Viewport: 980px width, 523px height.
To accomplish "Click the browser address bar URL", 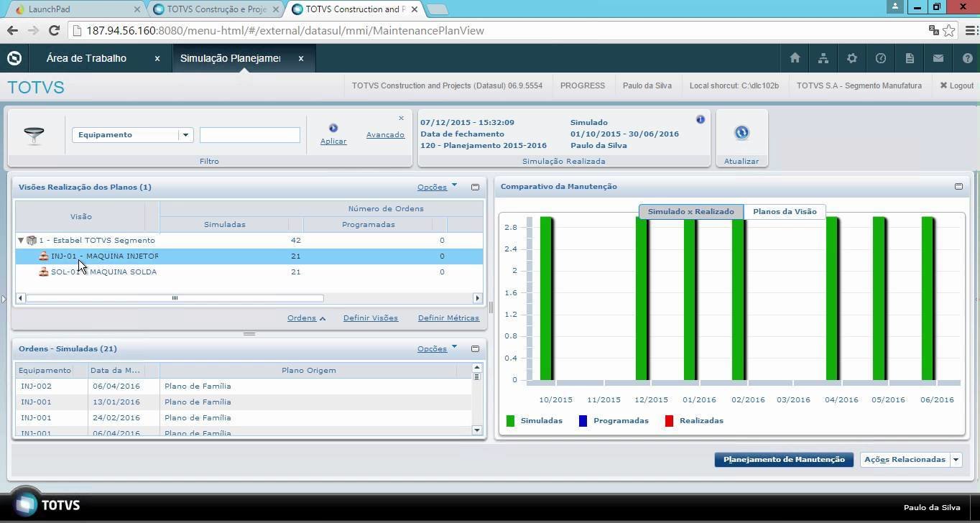I will click(285, 30).
